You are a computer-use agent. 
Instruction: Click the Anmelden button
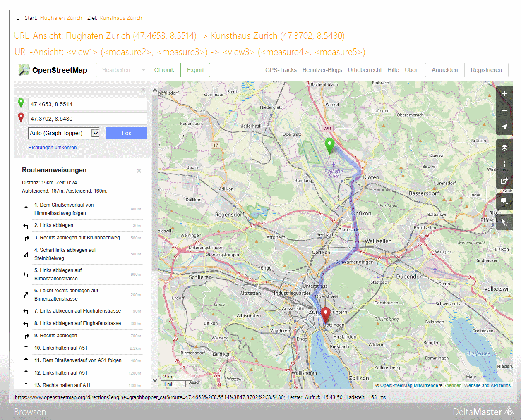tap(445, 70)
